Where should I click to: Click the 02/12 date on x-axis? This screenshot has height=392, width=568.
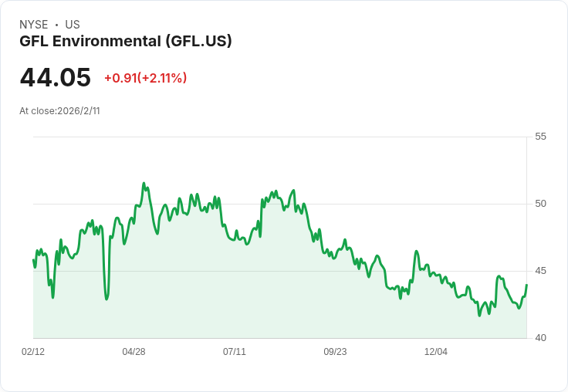point(33,351)
